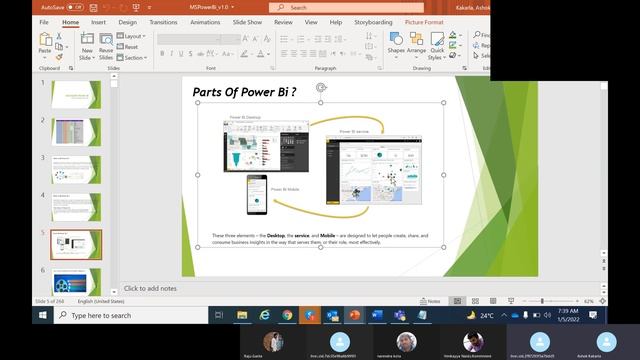Click the Bullets list icon

click(x=284, y=39)
